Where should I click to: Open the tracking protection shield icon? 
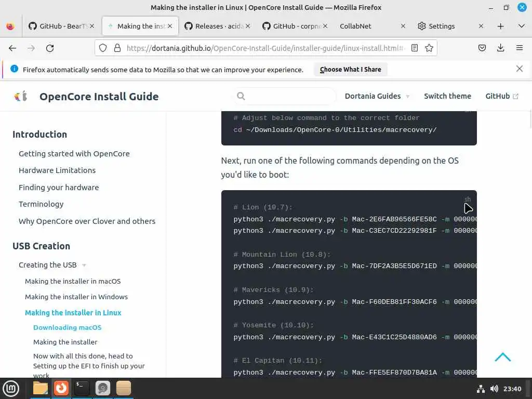103,48
